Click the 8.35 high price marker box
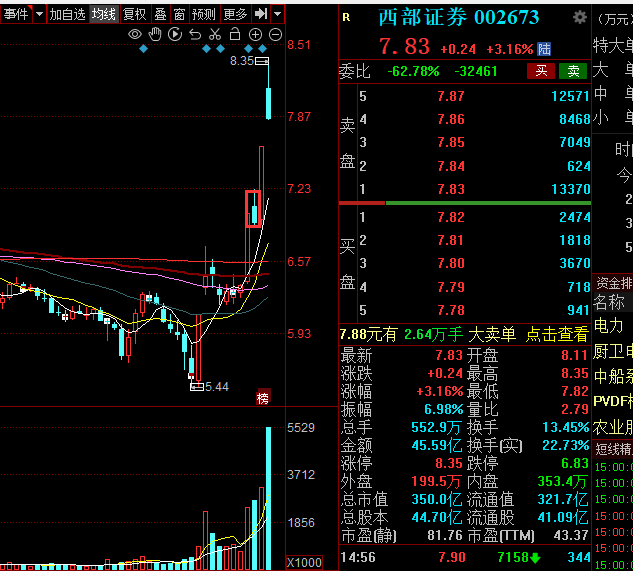The width and height of the screenshot is (633, 571). click(262, 61)
